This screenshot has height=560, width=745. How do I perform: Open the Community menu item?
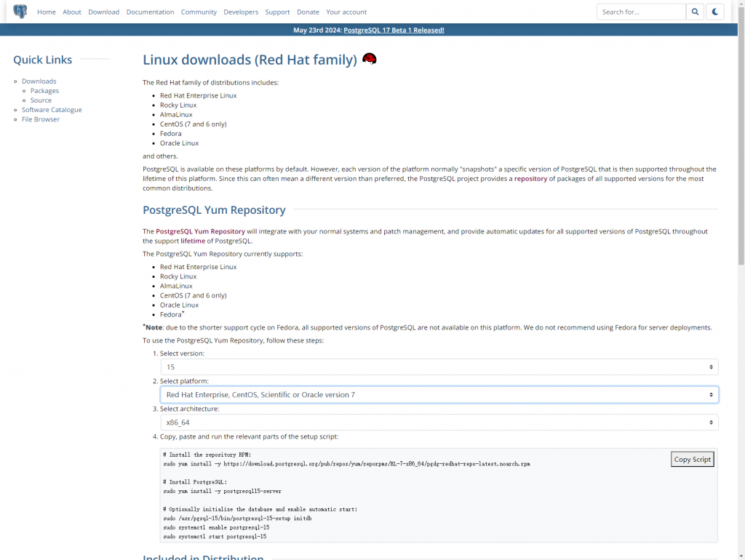coord(199,12)
